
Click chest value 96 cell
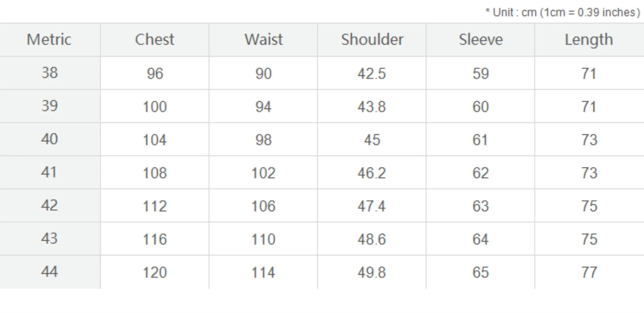(155, 73)
